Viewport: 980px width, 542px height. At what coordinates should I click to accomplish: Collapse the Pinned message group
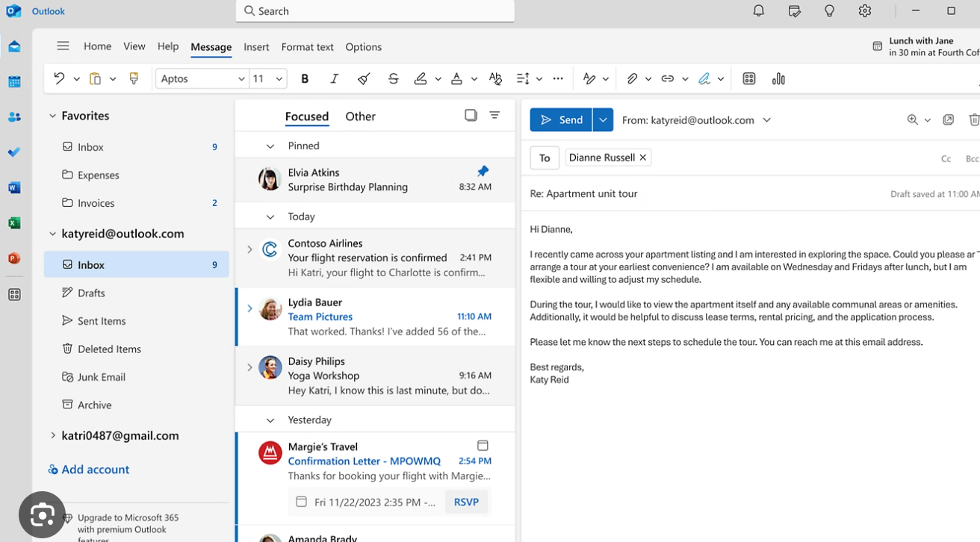click(270, 146)
